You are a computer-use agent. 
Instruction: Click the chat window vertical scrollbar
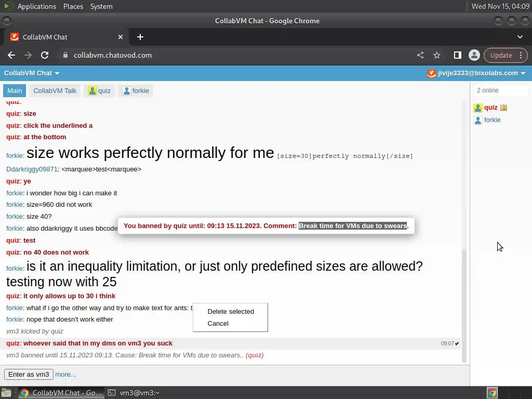point(464,305)
